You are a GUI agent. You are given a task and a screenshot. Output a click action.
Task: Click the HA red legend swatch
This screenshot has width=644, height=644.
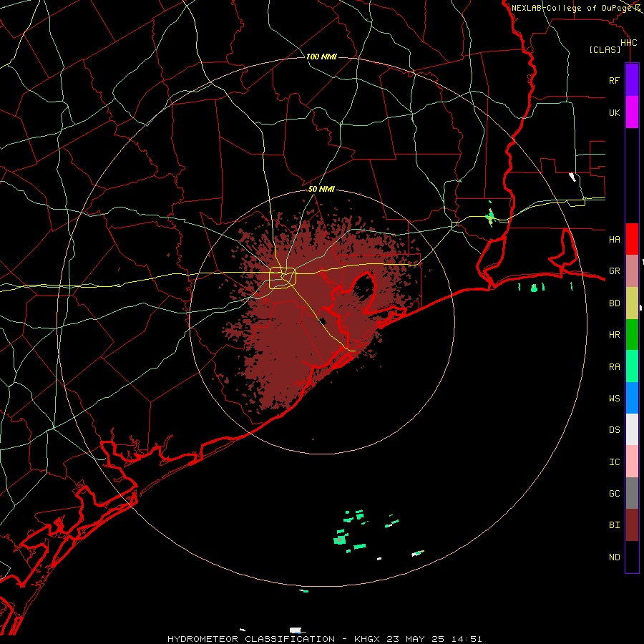[632, 239]
